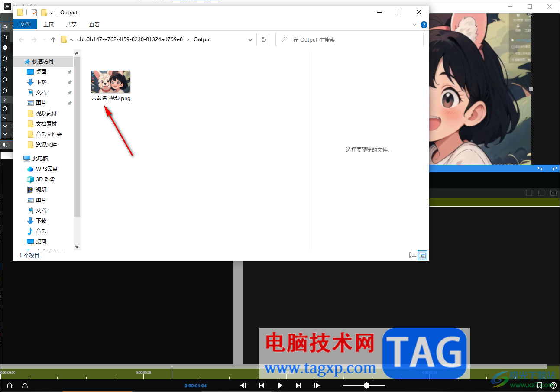Switch to the 共享 ribbon tab
Viewport: 560px width, 392px height.
[x=71, y=25]
